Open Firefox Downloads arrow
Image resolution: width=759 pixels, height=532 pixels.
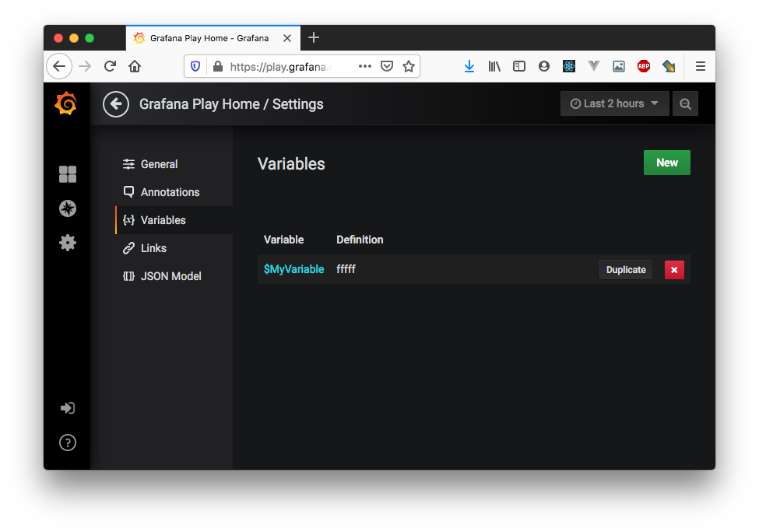(469, 66)
